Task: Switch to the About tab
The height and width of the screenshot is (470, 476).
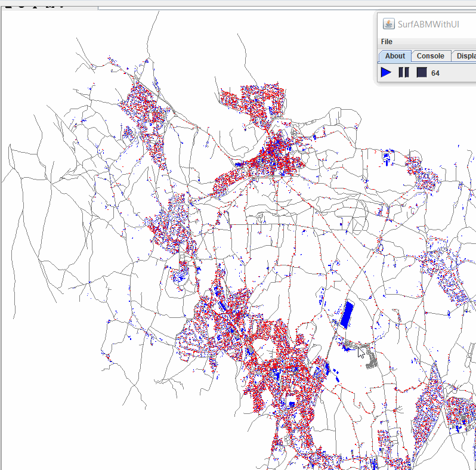Action: (x=395, y=56)
